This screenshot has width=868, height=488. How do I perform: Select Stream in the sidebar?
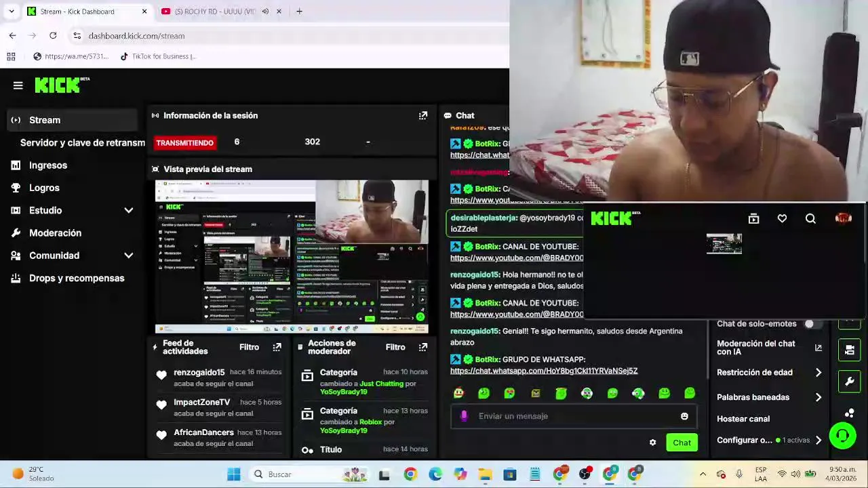click(73, 120)
